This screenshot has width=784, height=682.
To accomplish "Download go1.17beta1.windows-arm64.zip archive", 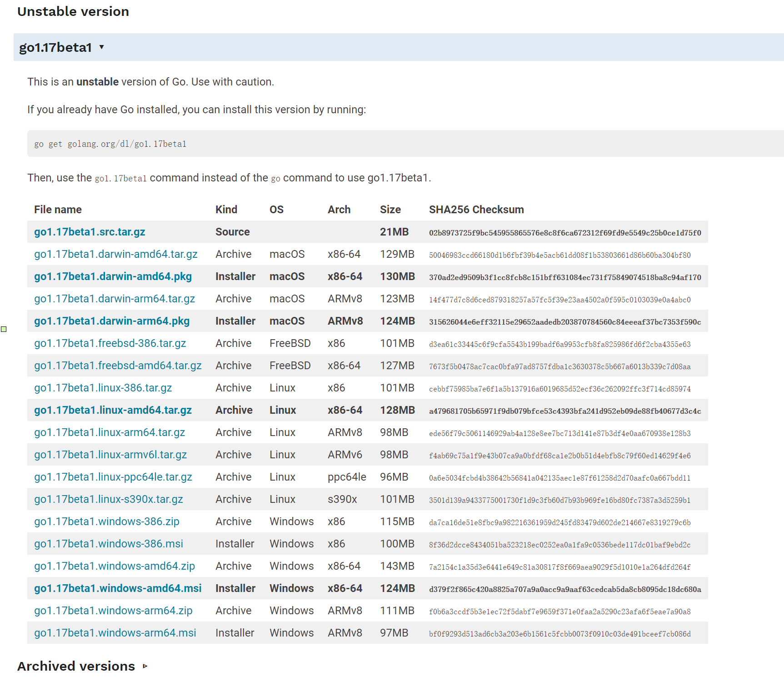I will click(x=113, y=611).
